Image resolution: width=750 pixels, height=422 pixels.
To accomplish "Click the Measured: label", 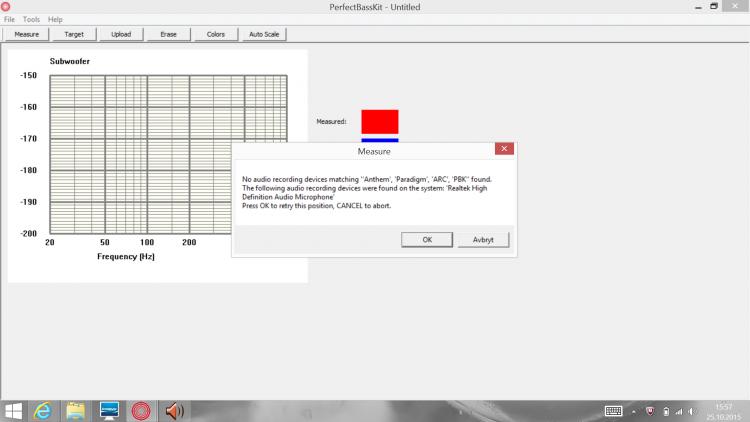I will click(x=331, y=122).
